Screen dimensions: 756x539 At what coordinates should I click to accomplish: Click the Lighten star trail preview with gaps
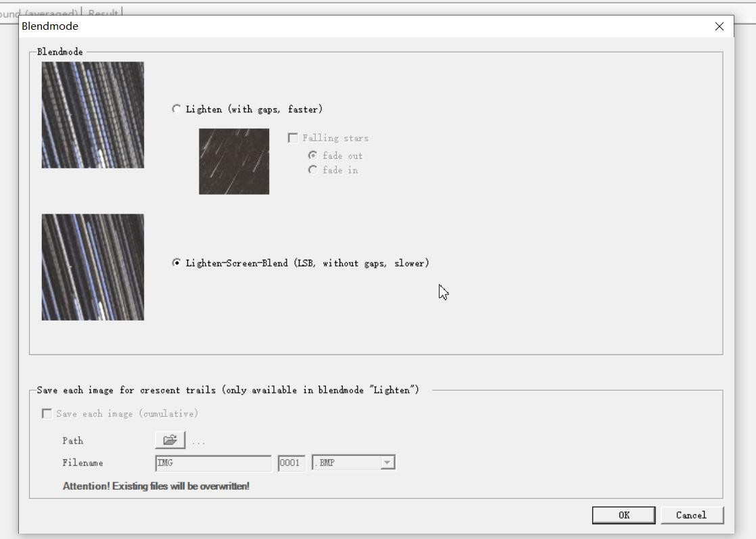coord(93,115)
